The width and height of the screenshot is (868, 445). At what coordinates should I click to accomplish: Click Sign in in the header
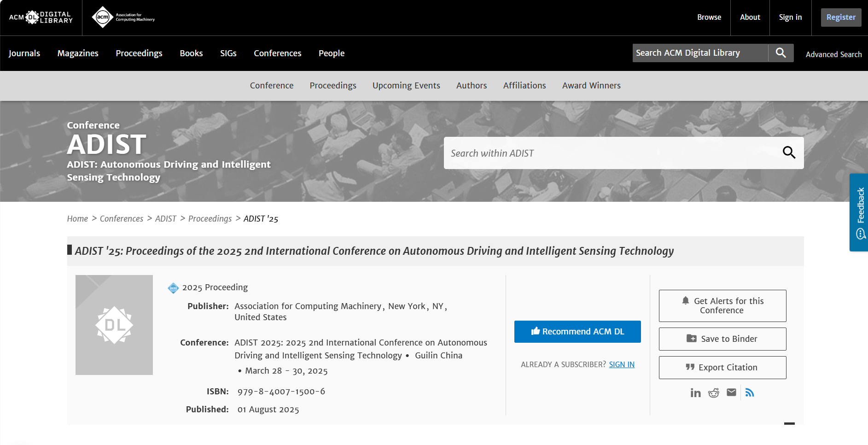click(x=790, y=17)
